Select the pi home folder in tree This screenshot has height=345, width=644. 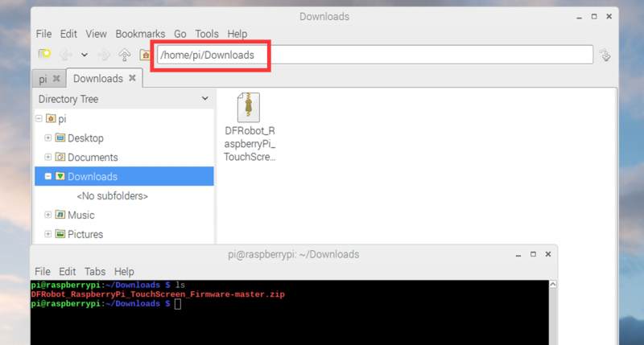[x=62, y=119]
